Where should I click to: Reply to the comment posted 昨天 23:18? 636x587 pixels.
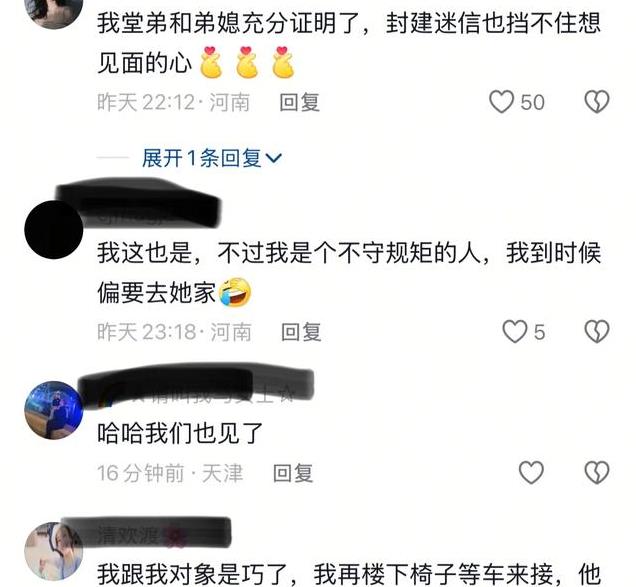coord(301,332)
